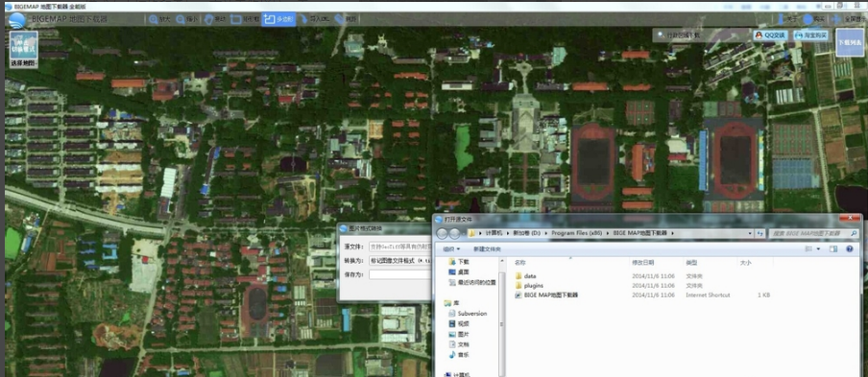
Task: Select Pictures (图片) library
Action: [x=459, y=335]
